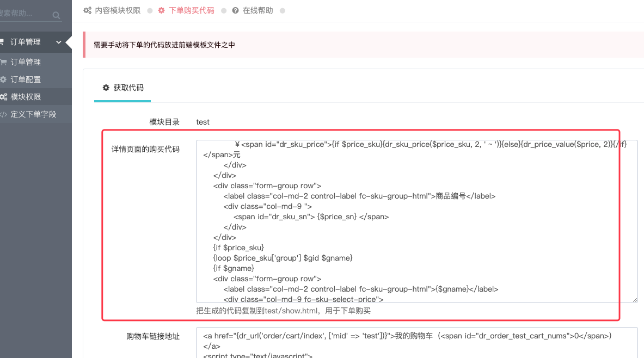Click the red gear icon before 下单购买代码
This screenshot has height=358, width=644.
point(162,10)
